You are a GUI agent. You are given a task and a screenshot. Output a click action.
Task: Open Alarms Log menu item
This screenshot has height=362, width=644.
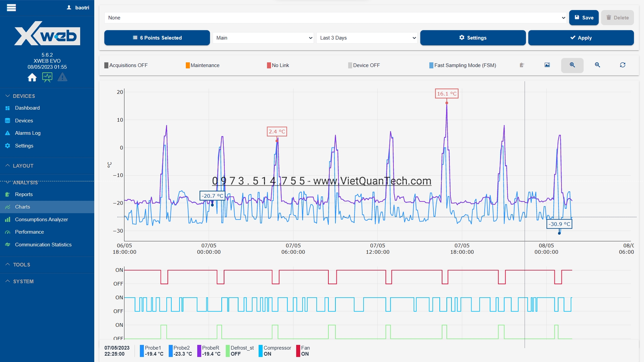pos(28,133)
